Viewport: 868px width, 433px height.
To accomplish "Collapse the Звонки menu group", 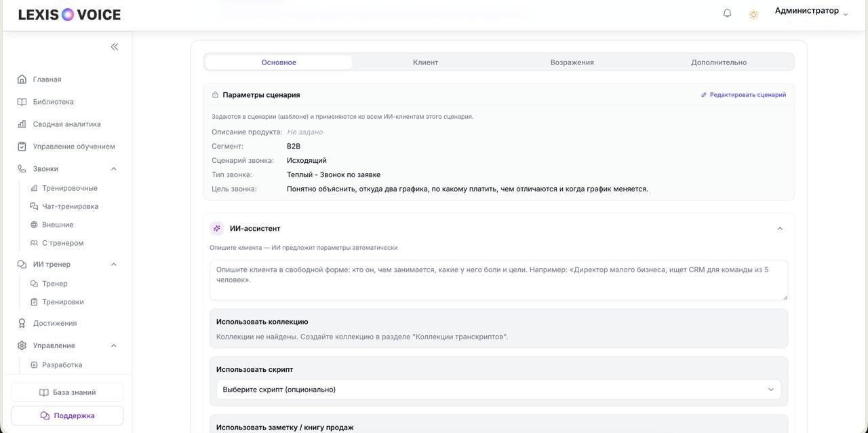I will [114, 169].
